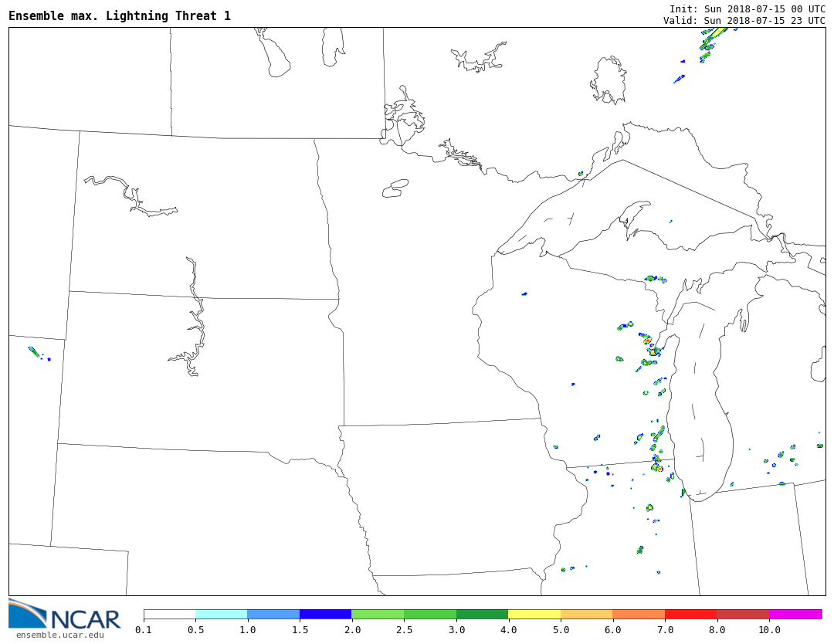This screenshot has width=834, height=644.
Task: Click the 0.1 color bar label
Action: (144, 630)
